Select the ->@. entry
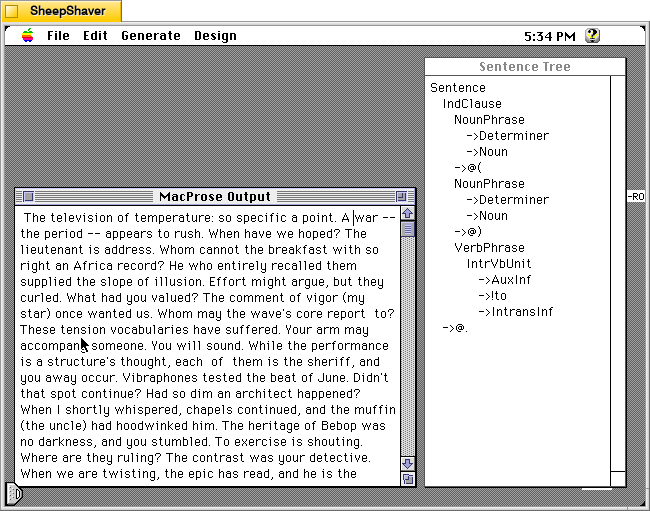Image resolution: width=650 pixels, height=511 pixels. pyautogui.click(x=455, y=328)
